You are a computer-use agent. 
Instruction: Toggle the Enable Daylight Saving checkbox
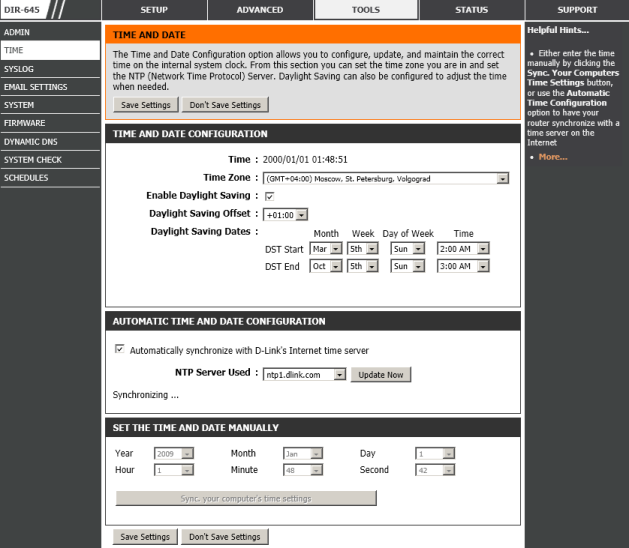pyautogui.click(x=270, y=196)
